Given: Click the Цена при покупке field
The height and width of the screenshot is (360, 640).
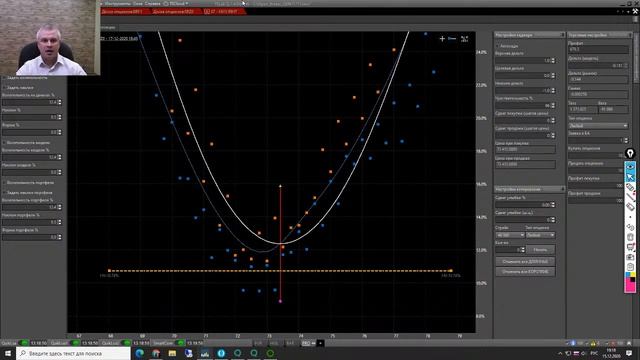Looking at the screenshot, I should [x=525, y=149].
